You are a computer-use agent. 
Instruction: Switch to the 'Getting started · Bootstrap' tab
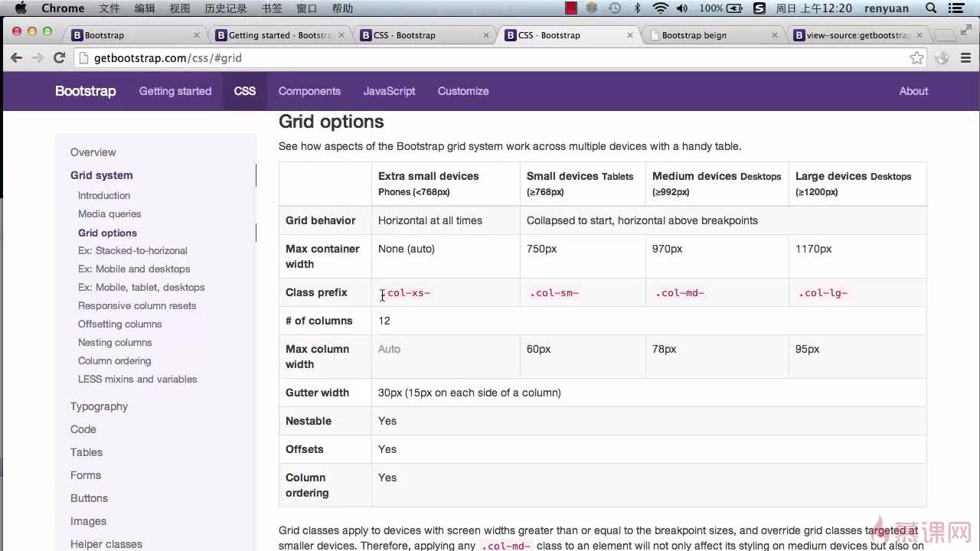[279, 35]
